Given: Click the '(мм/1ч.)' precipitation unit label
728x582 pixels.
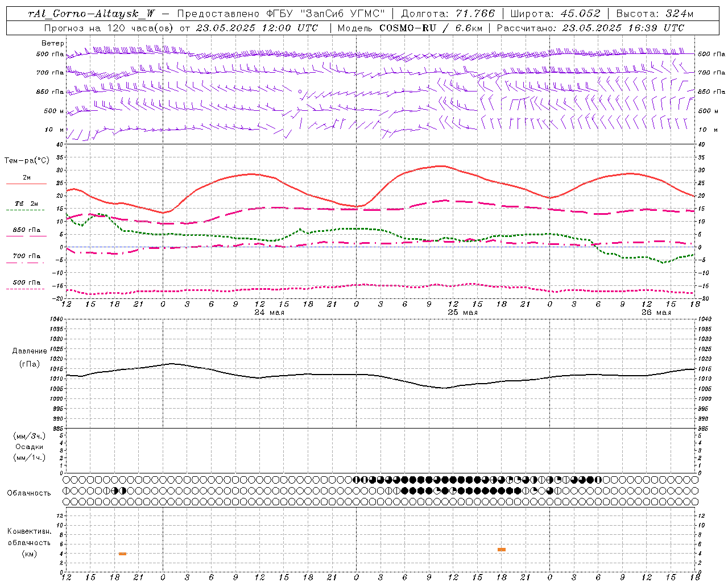Looking at the screenshot, I should click(30, 458).
